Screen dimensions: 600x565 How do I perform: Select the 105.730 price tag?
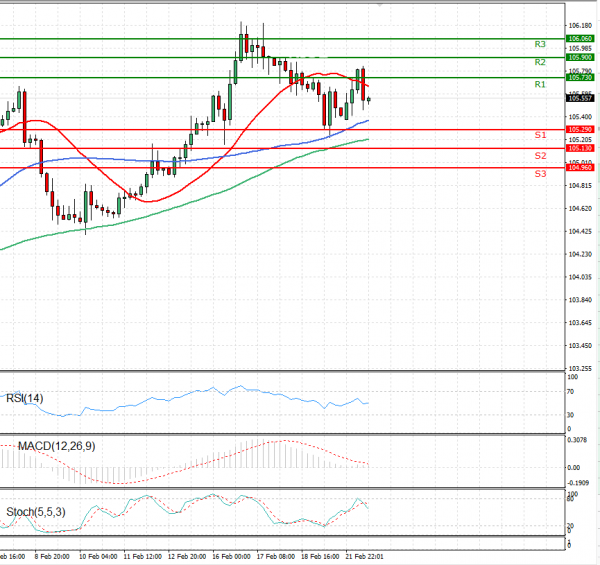tap(580, 78)
